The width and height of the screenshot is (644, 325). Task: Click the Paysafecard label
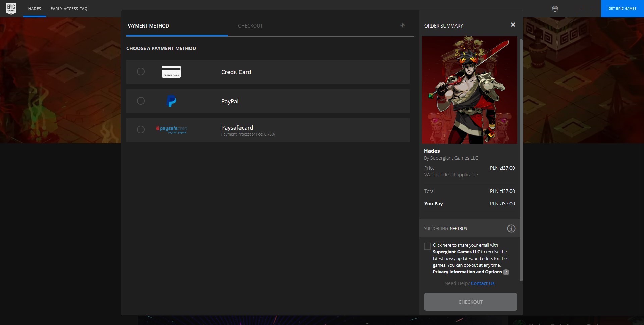coord(237,128)
